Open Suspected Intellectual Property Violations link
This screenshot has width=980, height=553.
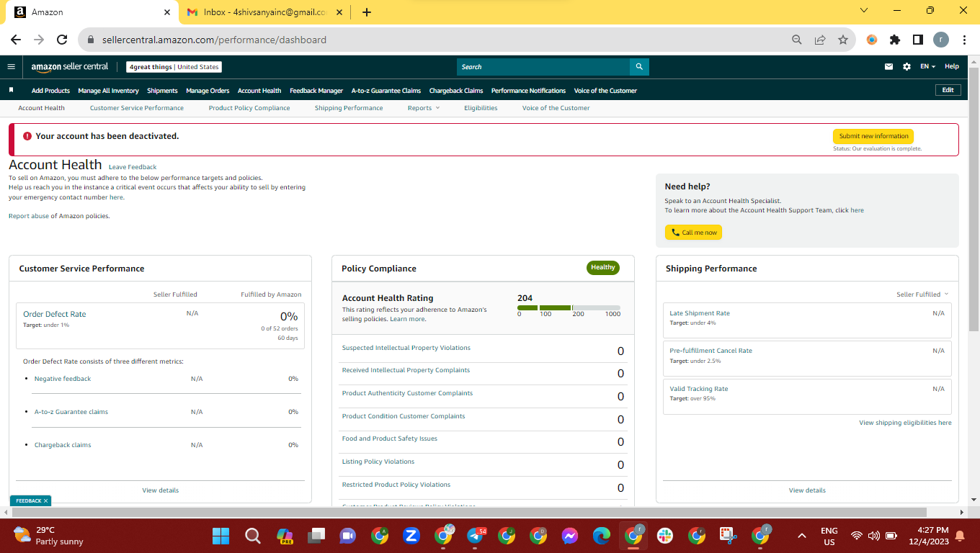click(x=406, y=348)
